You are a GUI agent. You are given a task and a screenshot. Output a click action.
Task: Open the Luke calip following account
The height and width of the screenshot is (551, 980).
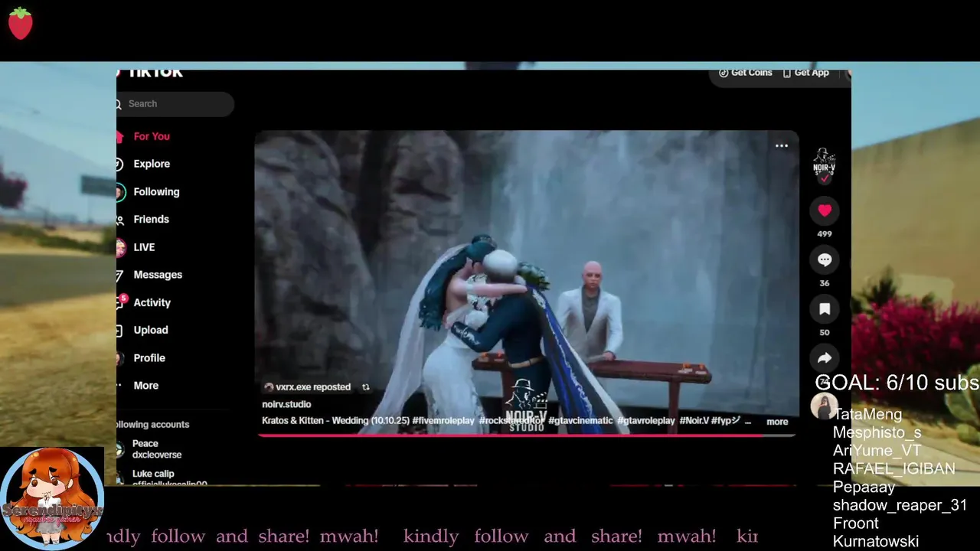161,478
